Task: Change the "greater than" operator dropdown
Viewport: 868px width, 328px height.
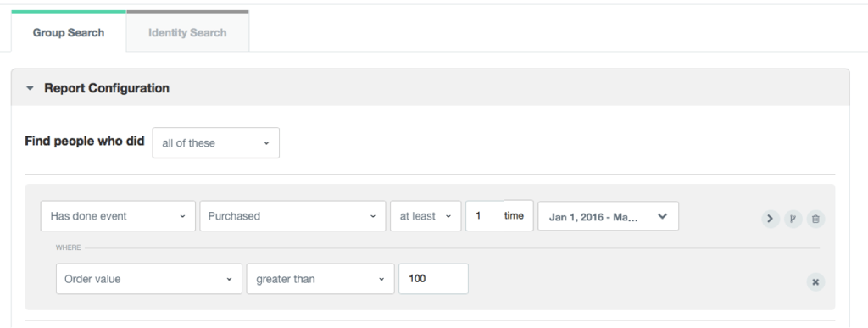Action: tap(320, 279)
